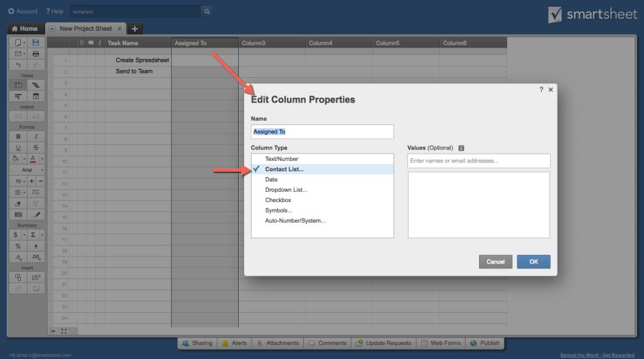644x359 pixels.
Task: Open the Comments tab at bottom
Action: [328, 343]
